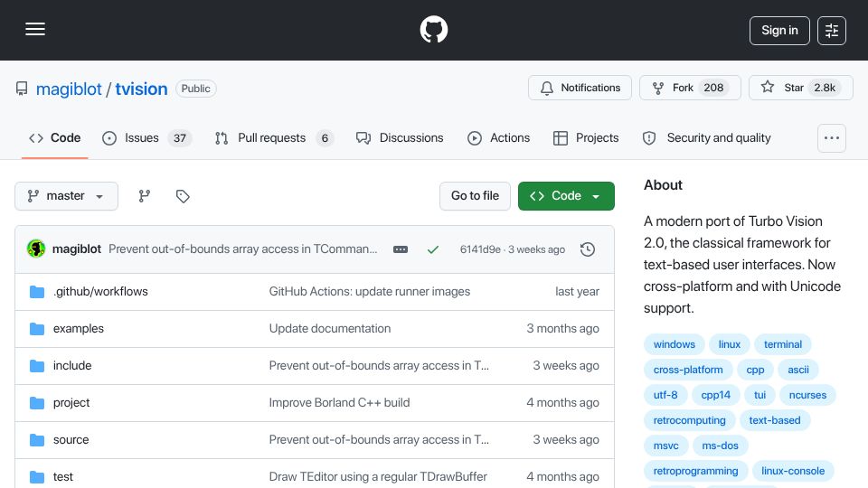868x488 pixels.
Task: View tags via the tag icon
Action: point(183,196)
